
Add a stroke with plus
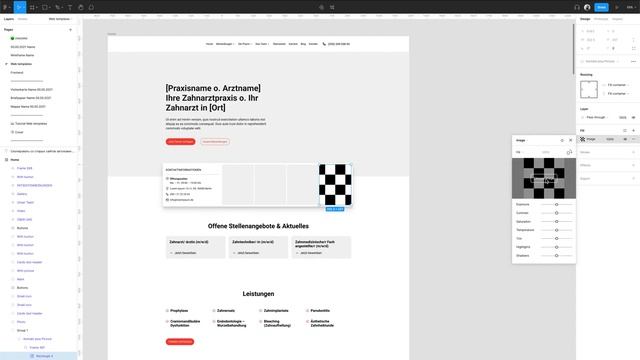pyautogui.click(x=633, y=152)
